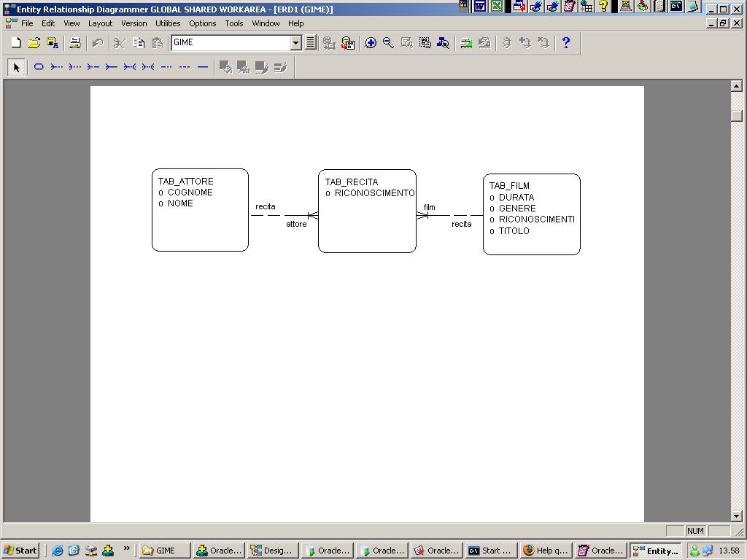Print the diagram using the printer icon
This screenshot has height=560, width=747.
coord(75,43)
